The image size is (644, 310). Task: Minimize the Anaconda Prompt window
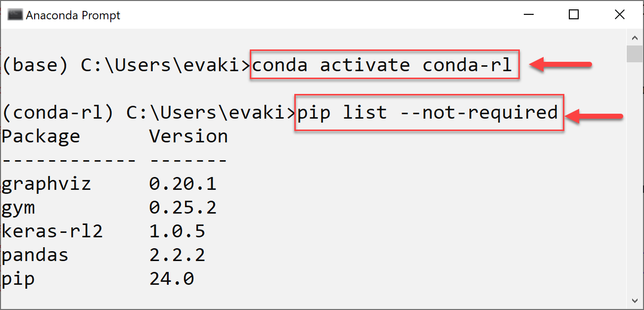click(x=528, y=15)
